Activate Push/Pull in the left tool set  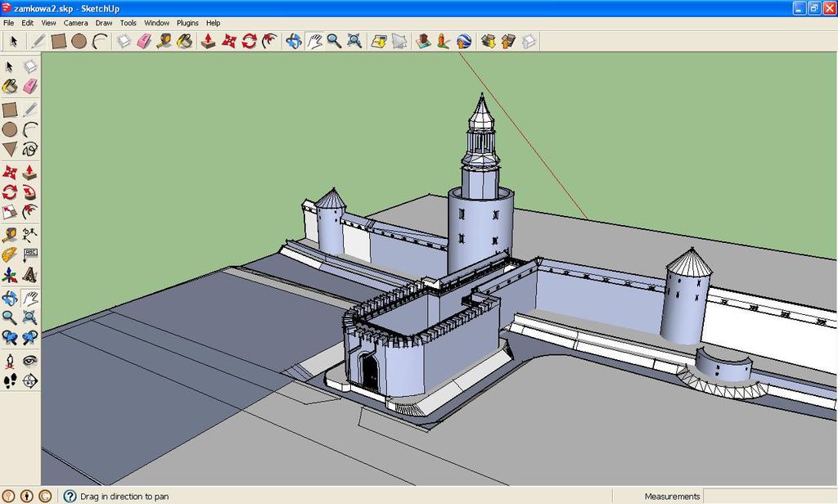coord(30,172)
